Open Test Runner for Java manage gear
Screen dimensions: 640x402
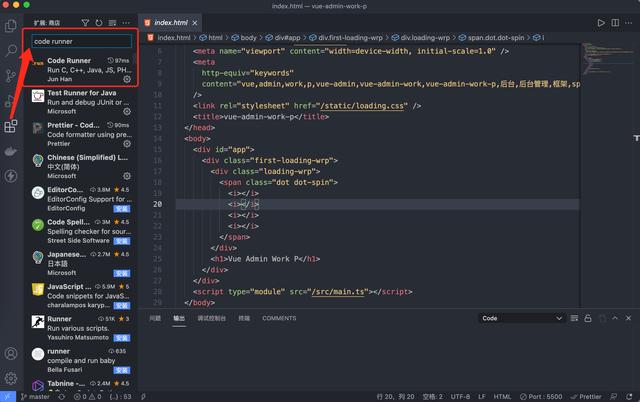(x=127, y=111)
